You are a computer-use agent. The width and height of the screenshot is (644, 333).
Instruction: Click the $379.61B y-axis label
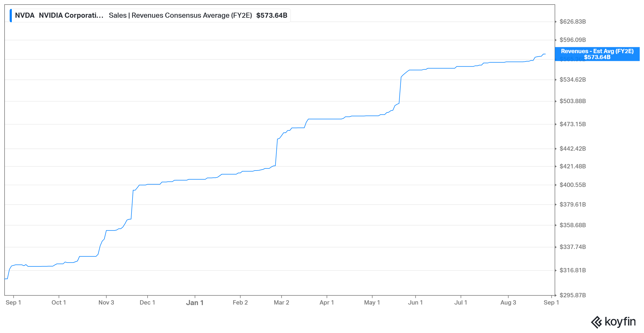[x=573, y=205]
